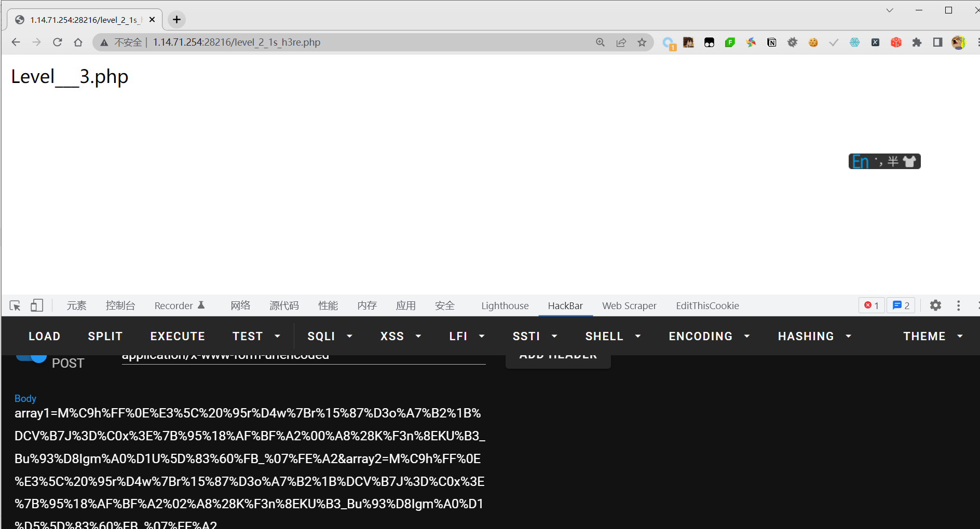The width and height of the screenshot is (980, 529).
Task: Expand the THEME dropdown
Action: (932, 336)
